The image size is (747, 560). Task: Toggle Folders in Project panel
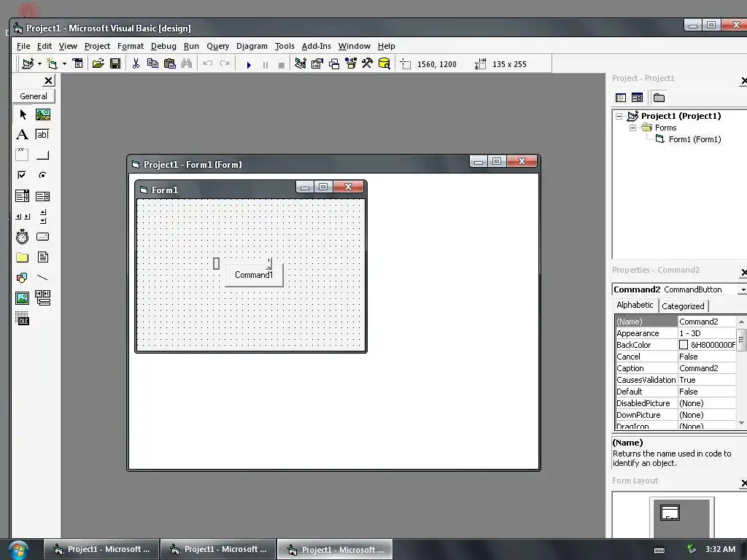pyautogui.click(x=659, y=98)
